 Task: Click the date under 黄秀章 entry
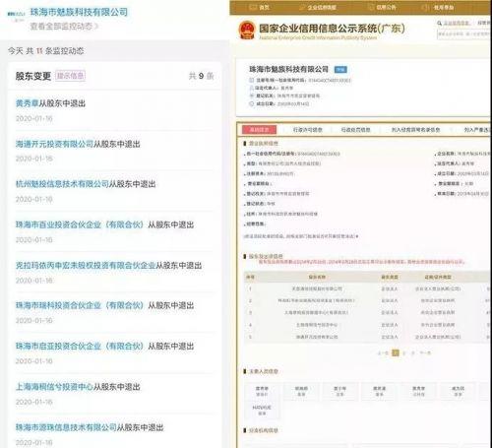[34, 118]
